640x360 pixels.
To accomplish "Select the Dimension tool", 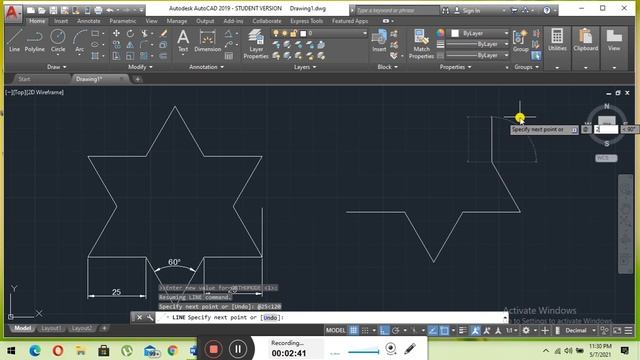I will [x=207, y=40].
